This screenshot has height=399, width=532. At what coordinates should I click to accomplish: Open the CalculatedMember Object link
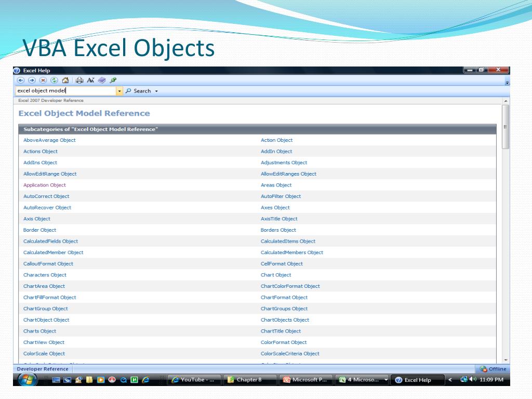coord(54,252)
